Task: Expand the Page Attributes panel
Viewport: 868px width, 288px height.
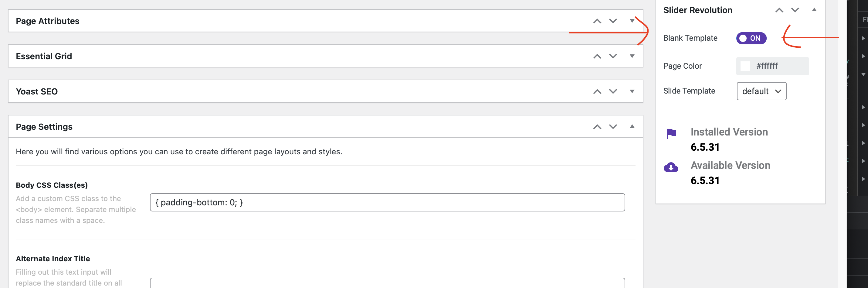Action: point(632,21)
